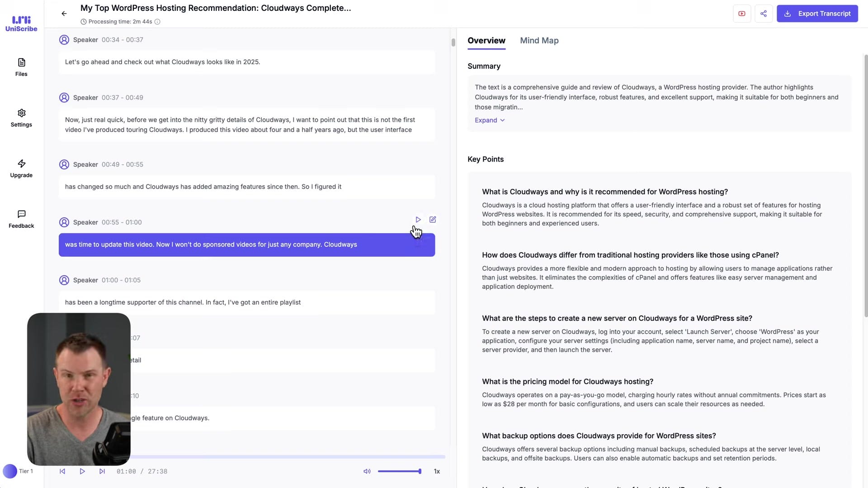Click the processing time info icon
The width and height of the screenshot is (868, 488).
157,22
